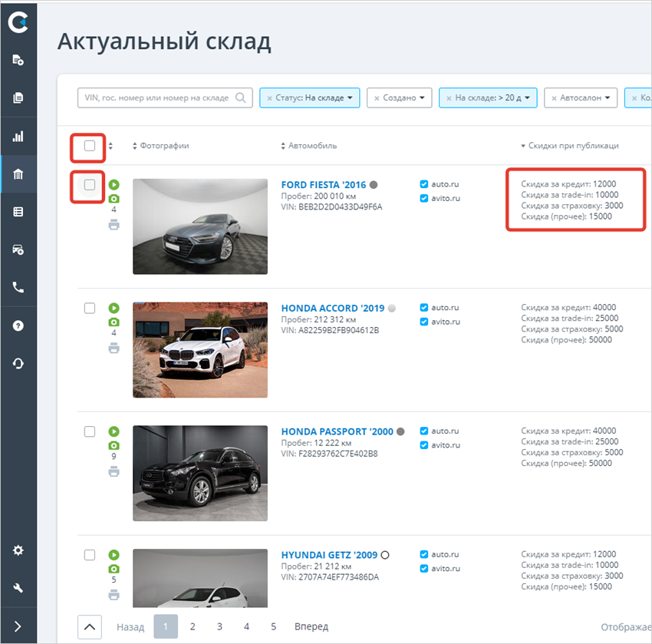
Task: Open the bar chart analytics sidebar icon
Action: point(18,136)
